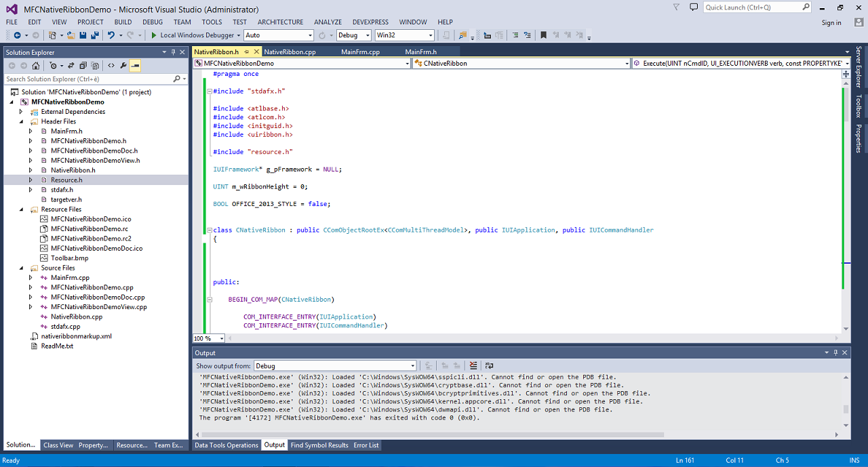Open the Execute member dropdown

[741, 63]
